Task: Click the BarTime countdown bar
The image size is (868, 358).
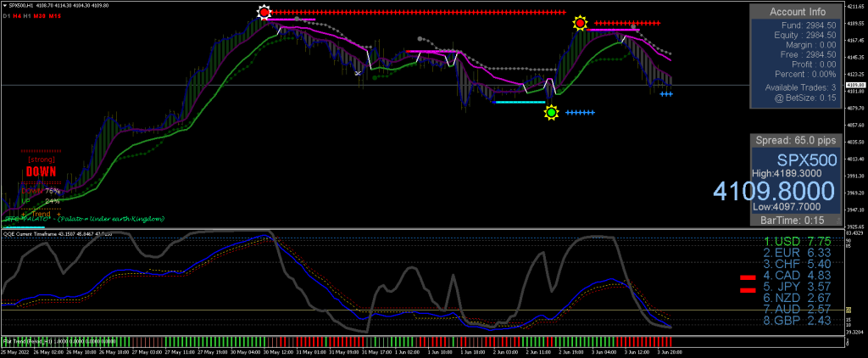Action: coord(797,220)
